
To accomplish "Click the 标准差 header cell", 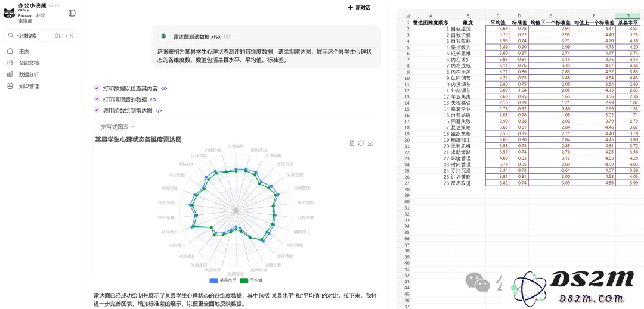I will (519, 23).
